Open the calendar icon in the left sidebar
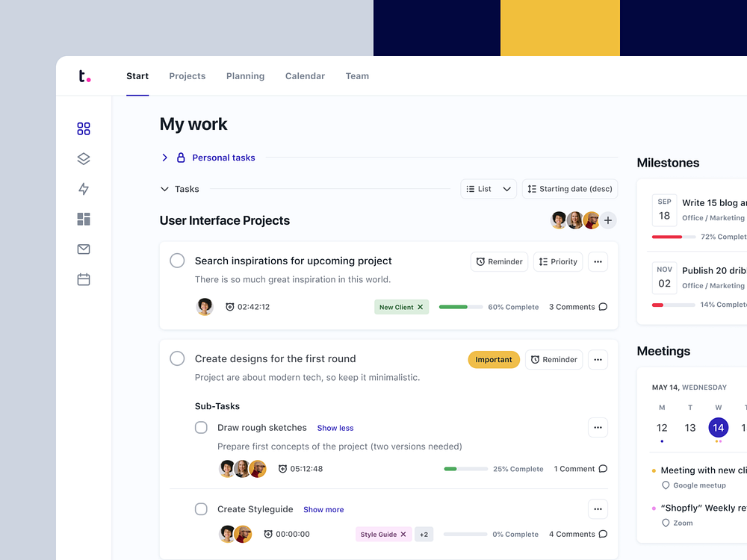The image size is (747, 560). tap(83, 279)
